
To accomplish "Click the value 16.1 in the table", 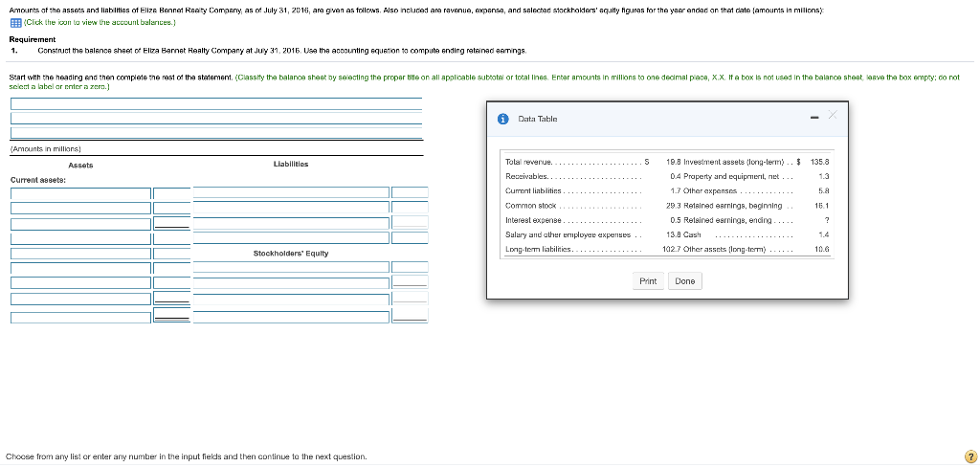I will (x=822, y=206).
